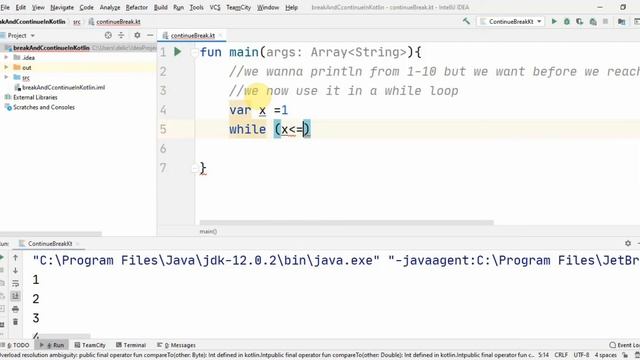Run ContinueBreakKt using the toolbar play button
The width and height of the screenshot is (640, 360).
pyautogui.click(x=554, y=21)
